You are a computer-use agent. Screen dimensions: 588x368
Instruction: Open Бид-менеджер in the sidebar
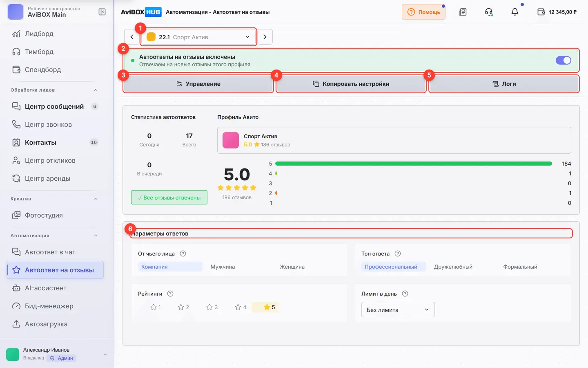(55, 306)
